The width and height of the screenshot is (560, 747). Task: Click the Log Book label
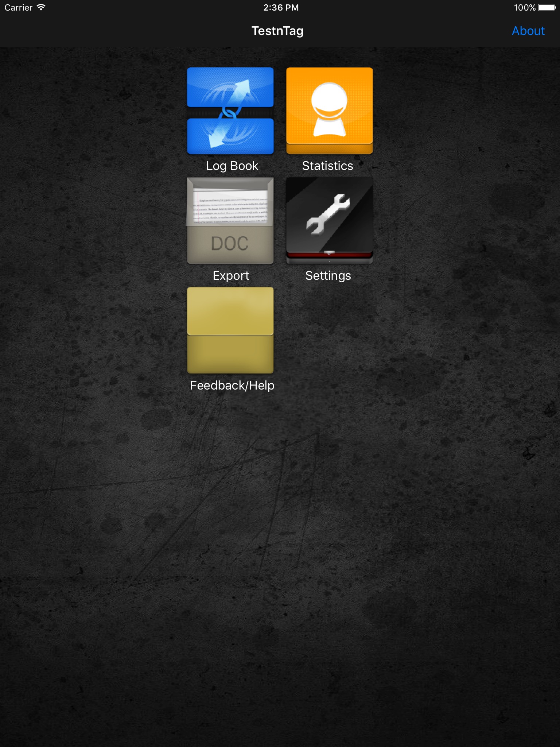[x=232, y=166]
